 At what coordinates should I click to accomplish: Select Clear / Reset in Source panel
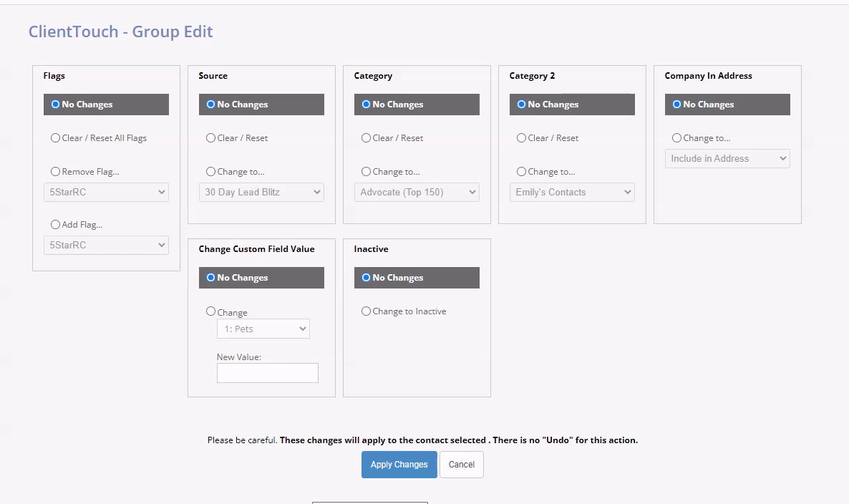pyautogui.click(x=210, y=138)
